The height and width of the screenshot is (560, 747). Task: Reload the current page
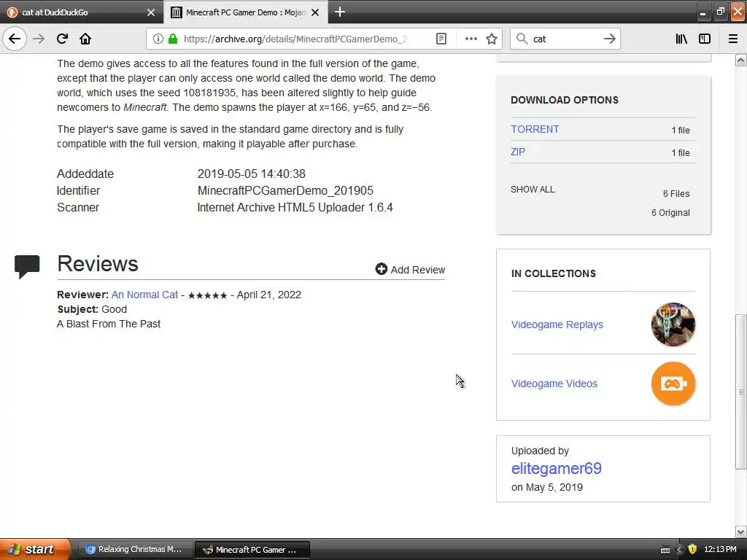(62, 39)
